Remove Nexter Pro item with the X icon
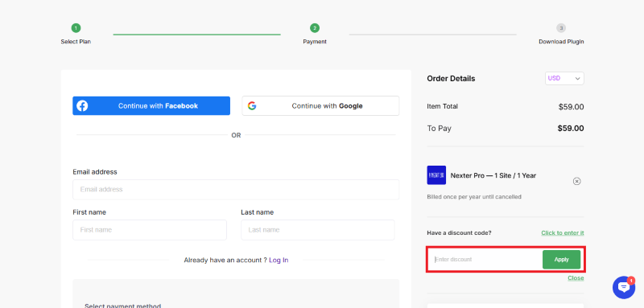 (576, 181)
